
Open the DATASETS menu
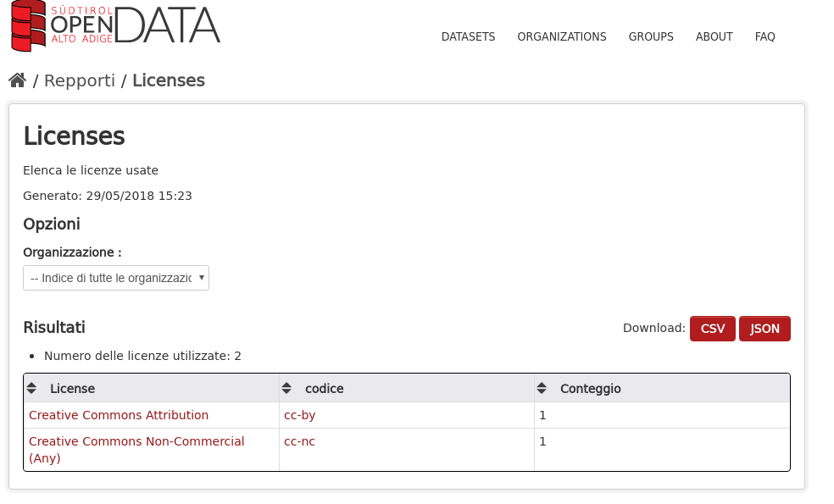[x=468, y=36]
